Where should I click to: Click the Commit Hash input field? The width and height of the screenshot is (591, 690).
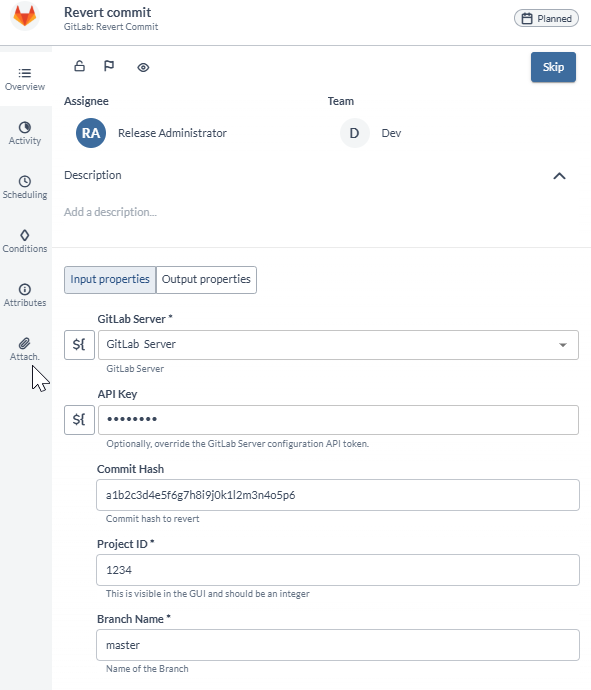[x=338, y=495]
